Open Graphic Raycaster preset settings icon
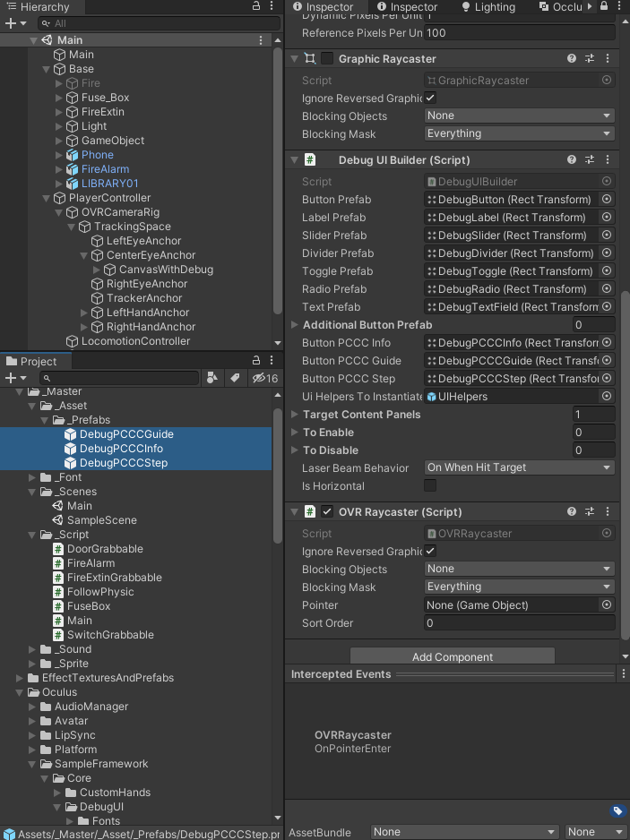The width and height of the screenshot is (630, 840). coord(590,58)
